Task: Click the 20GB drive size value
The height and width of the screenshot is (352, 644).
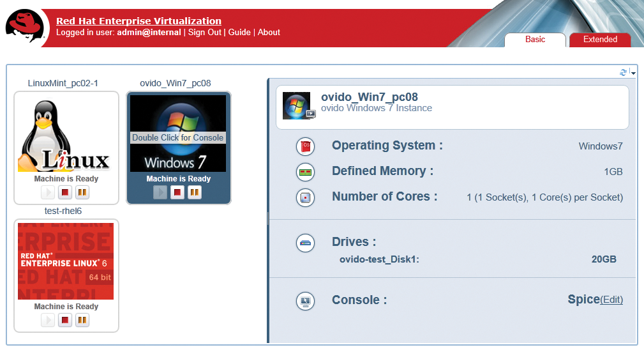Action: (604, 259)
